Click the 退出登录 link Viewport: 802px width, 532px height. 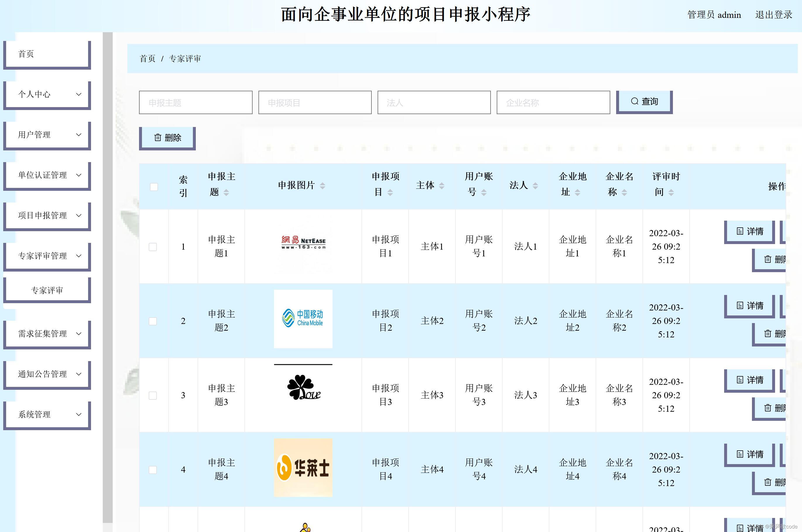774,15
